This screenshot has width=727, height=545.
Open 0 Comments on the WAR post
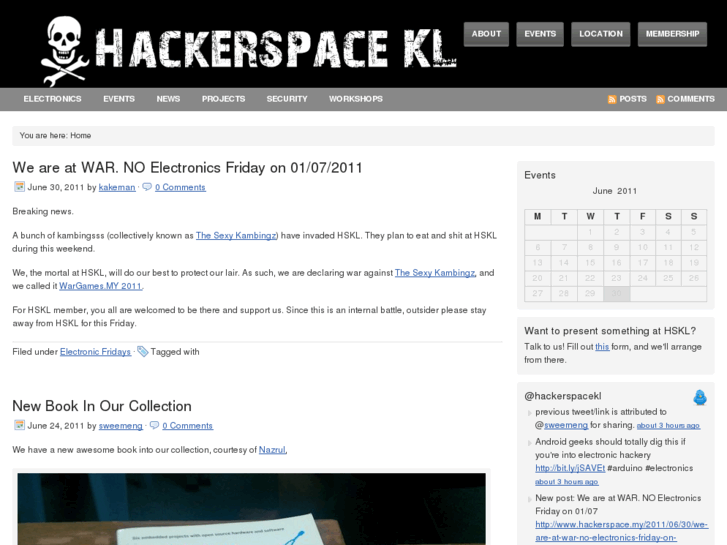pos(180,187)
